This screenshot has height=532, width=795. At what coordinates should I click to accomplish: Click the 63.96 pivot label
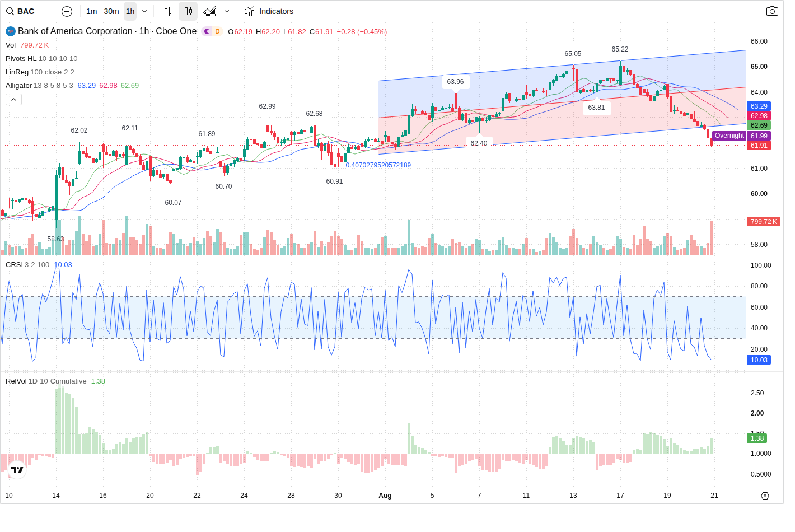pyautogui.click(x=455, y=82)
